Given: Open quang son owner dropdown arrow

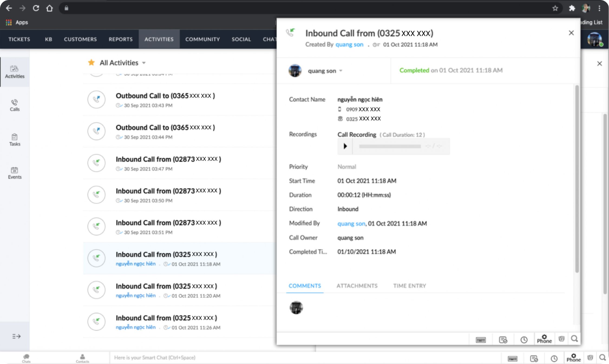Looking at the screenshot, I should 341,71.
